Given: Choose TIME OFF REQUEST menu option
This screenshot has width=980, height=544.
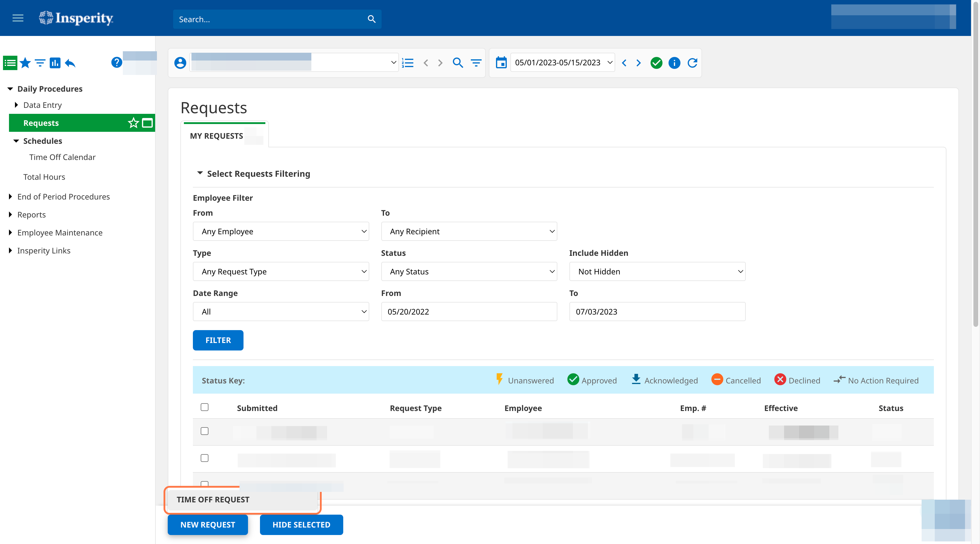Looking at the screenshot, I should pos(242,499).
